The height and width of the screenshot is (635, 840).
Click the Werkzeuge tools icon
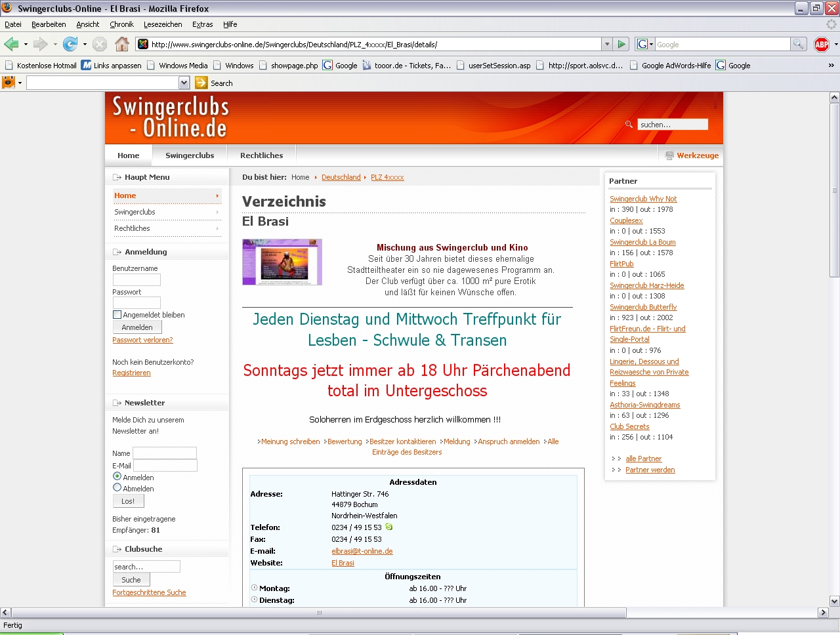[669, 155]
